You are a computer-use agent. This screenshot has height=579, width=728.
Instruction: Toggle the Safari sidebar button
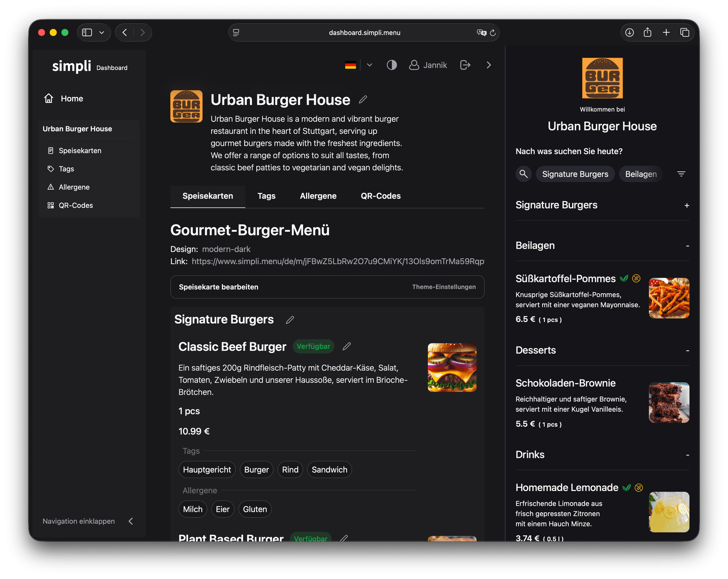87,33
